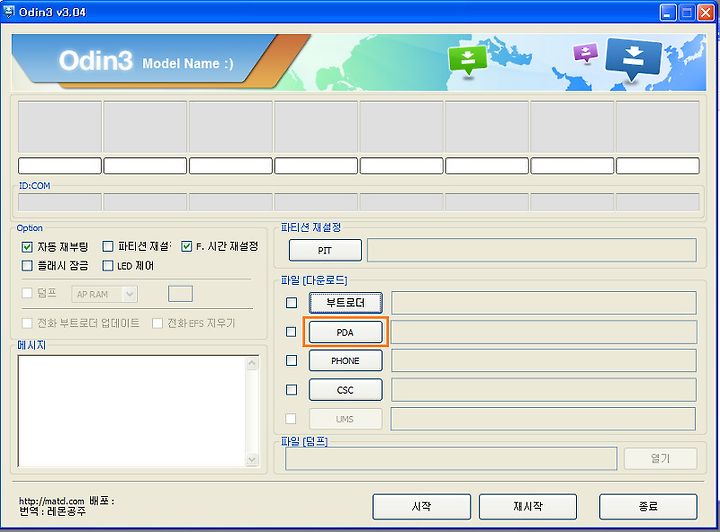Click the 종료 exit button
The width and height of the screenshot is (720, 532).
tap(648, 506)
